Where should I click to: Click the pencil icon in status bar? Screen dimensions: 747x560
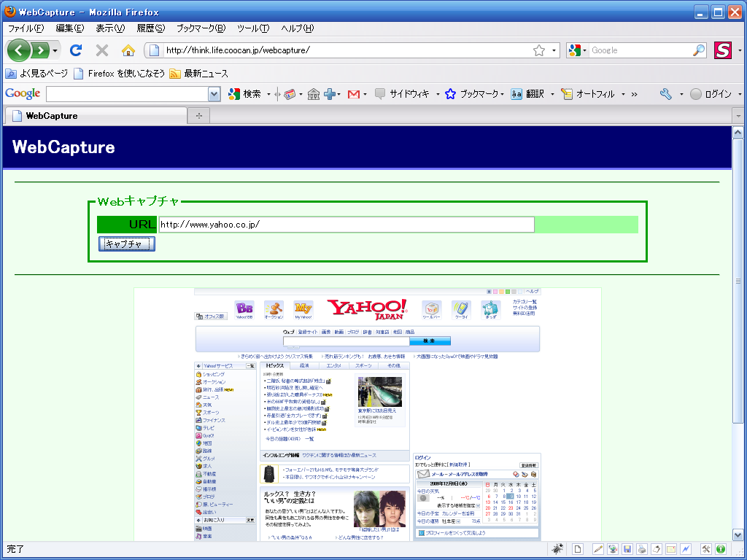(598, 549)
